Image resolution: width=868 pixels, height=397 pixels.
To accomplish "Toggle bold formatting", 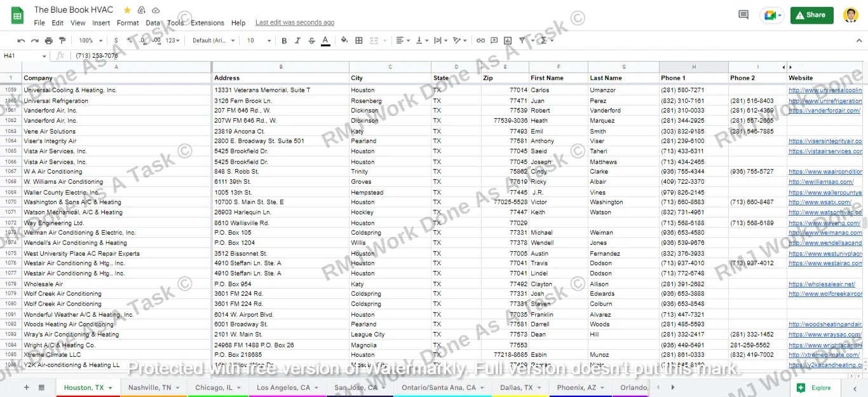I will coord(284,41).
